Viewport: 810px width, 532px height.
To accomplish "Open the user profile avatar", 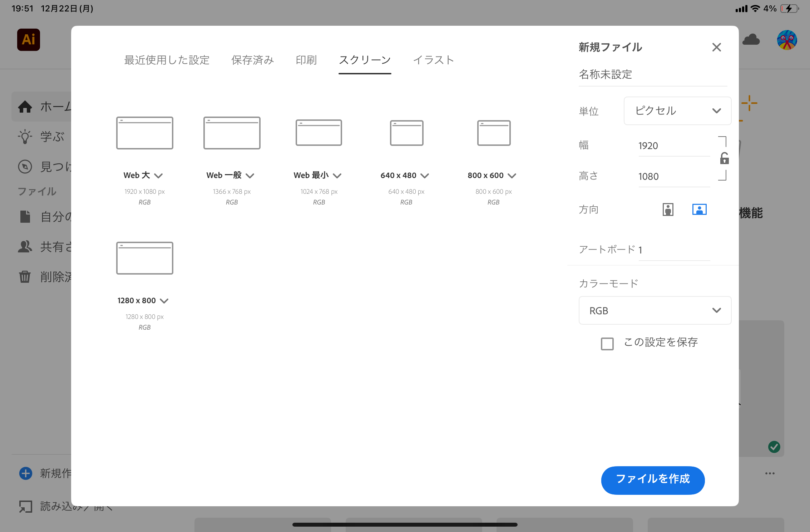I will click(787, 40).
